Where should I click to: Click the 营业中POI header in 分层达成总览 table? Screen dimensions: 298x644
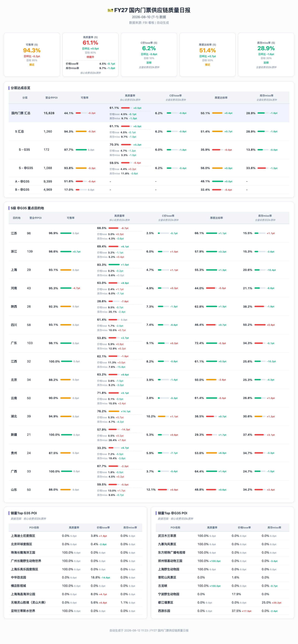coord(51,98)
